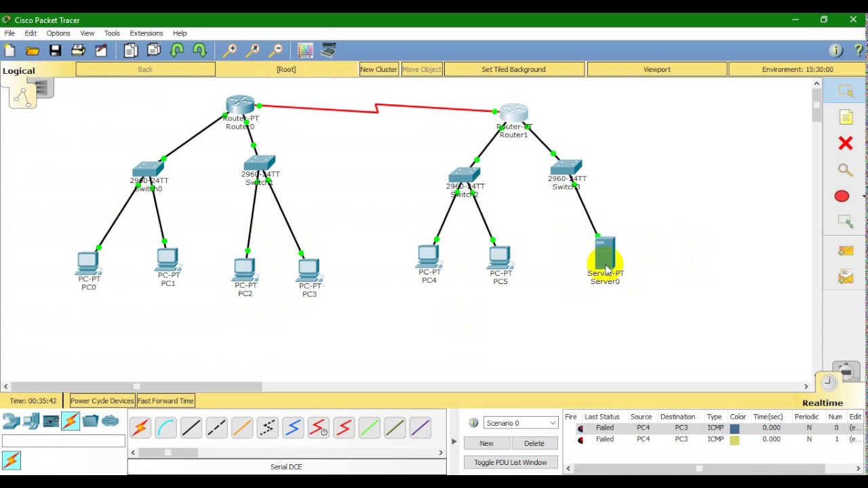Activate the Resize Shape tool
The image size is (868, 488).
click(845, 221)
